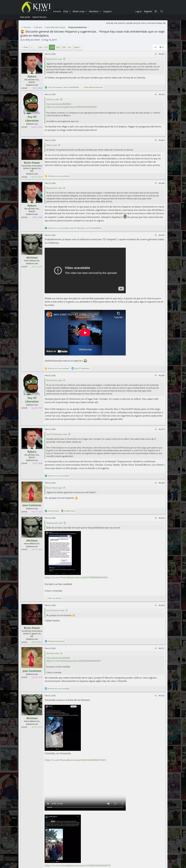Select the Criticism breadcrumb
This screenshot has height=868, width=186.
pos(38,27)
